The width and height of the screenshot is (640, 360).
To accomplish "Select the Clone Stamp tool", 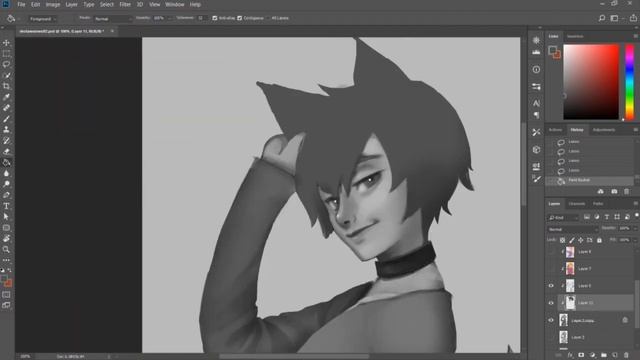I will point(6,130).
